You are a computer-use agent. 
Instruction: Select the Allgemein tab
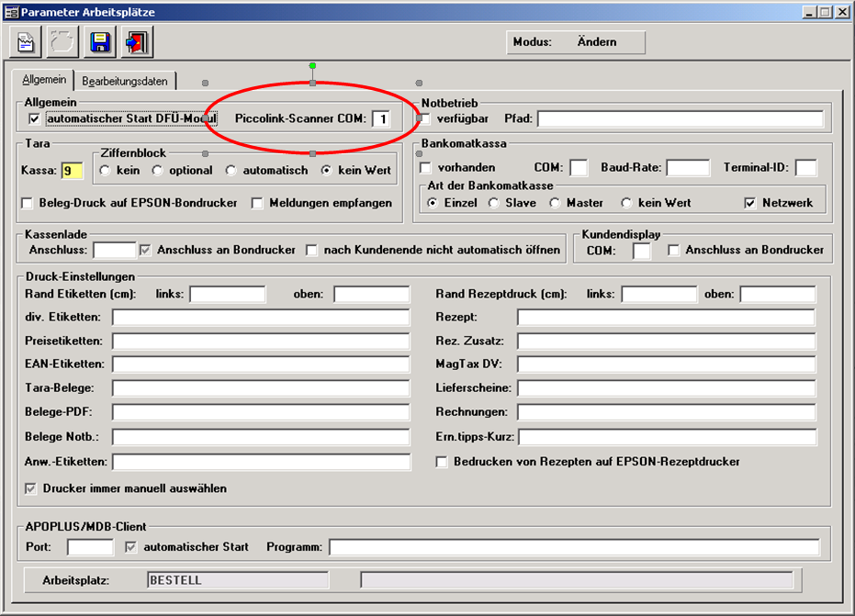tap(43, 80)
